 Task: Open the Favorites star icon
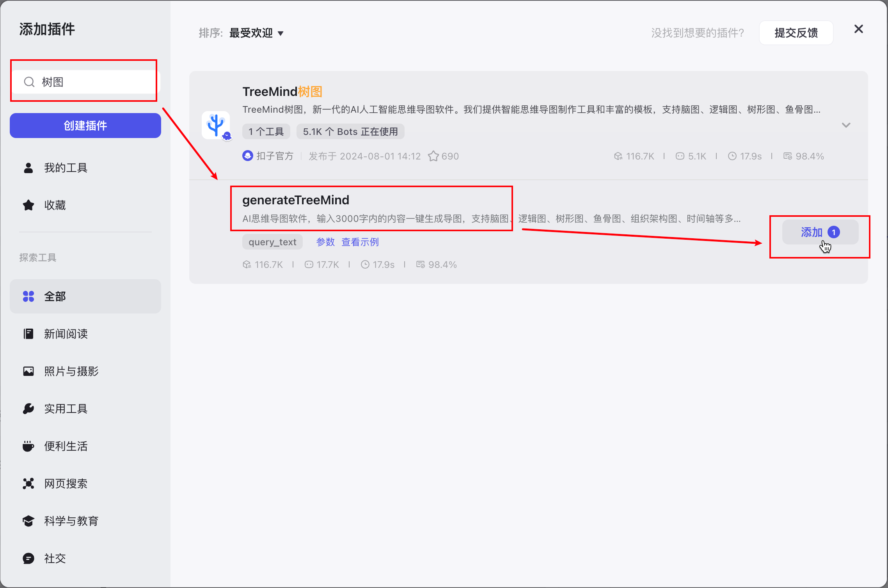(x=28, y=205)
